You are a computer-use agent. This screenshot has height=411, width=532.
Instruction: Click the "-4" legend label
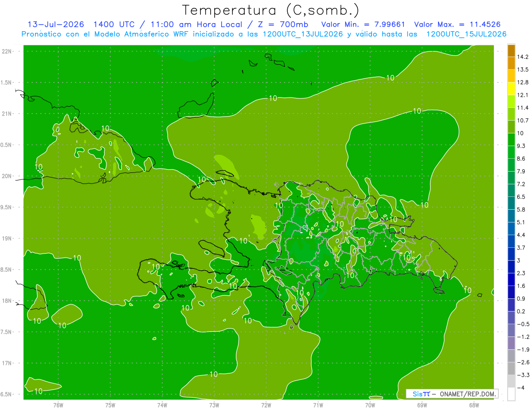[520, 388]
